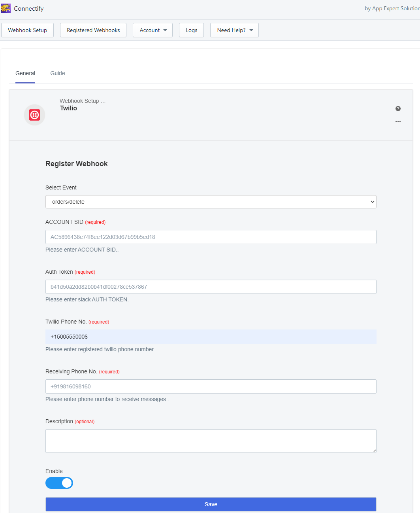
Task: Open the Registered Webhooks page
Action: [93, 30]
